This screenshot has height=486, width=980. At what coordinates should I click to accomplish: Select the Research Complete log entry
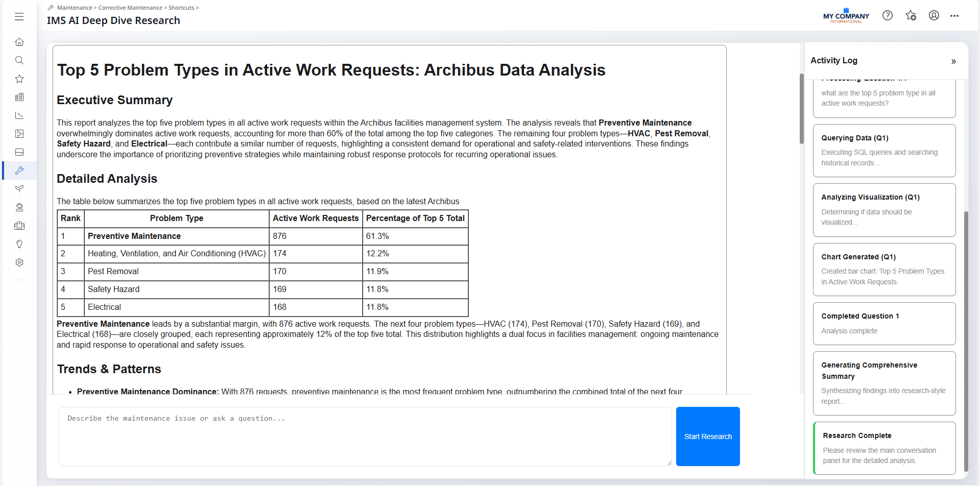click(884, 448)
